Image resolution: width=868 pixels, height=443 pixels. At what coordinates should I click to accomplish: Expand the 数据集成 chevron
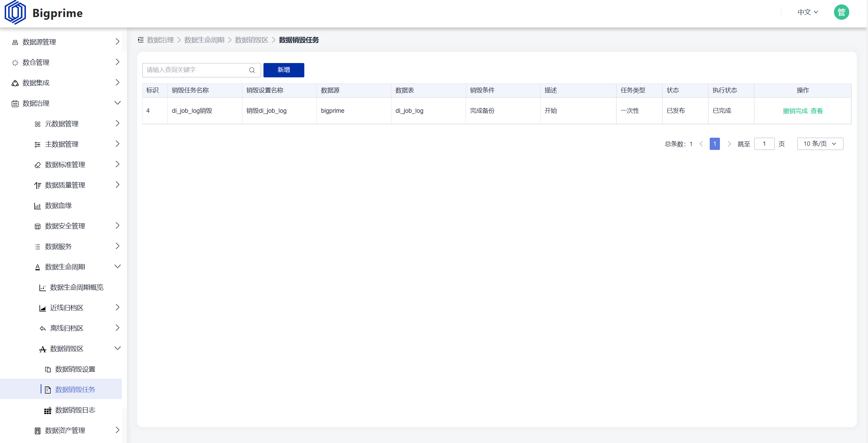pyautogui.click(x=117, y=82)
